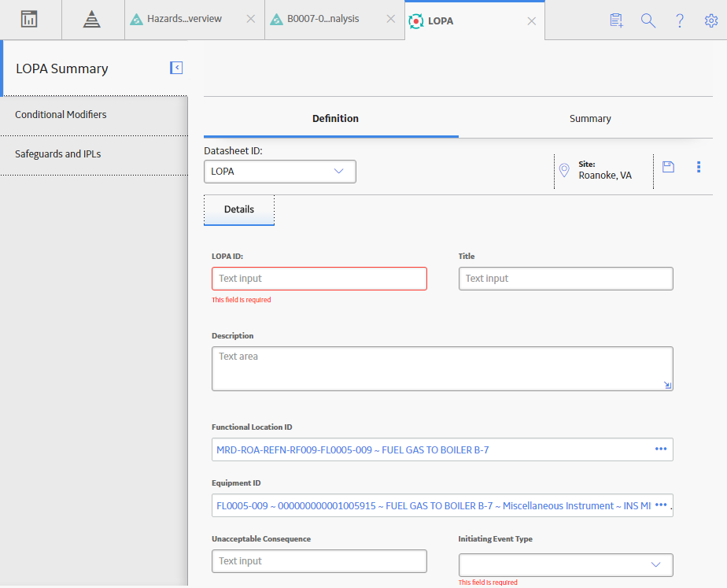Open Equipment ID ellipsis lookup button
Screen dimensions: 727x588
(x=661, y=505)
